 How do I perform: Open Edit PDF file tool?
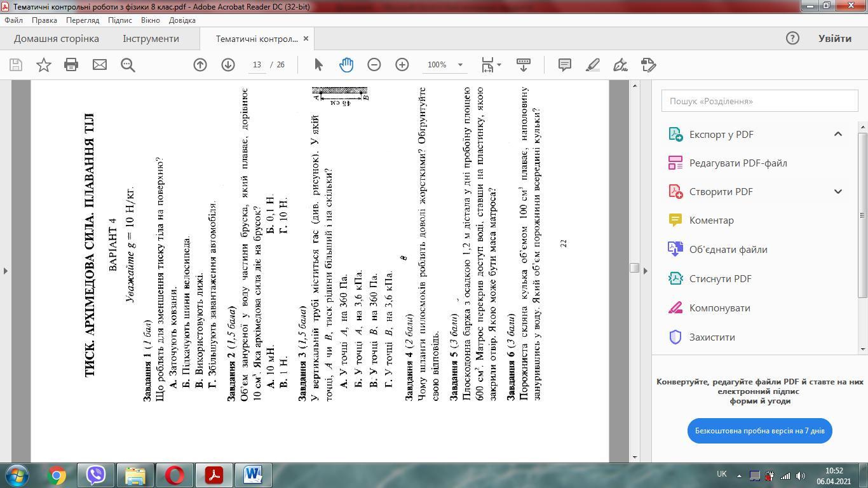point(738,163)
